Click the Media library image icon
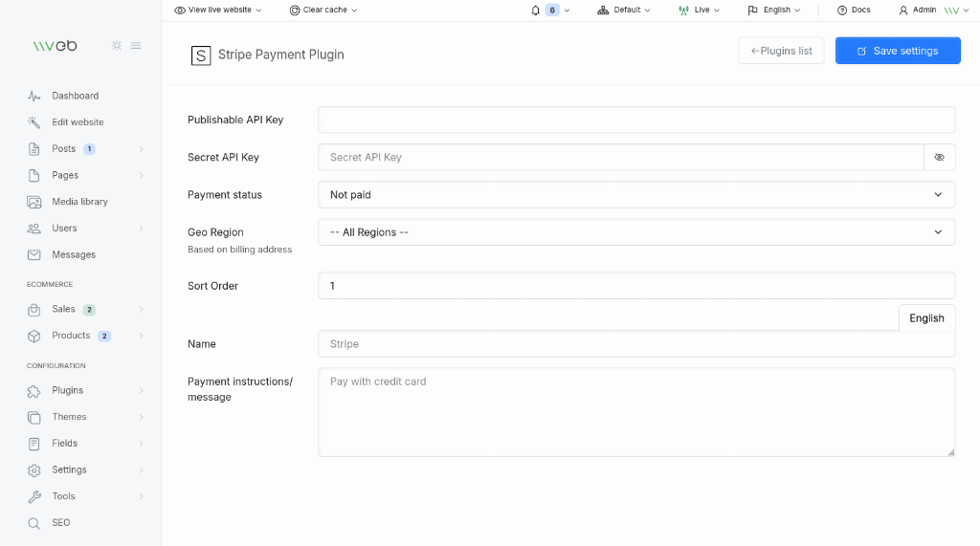 pyautogui.click(x=33, y=202)
